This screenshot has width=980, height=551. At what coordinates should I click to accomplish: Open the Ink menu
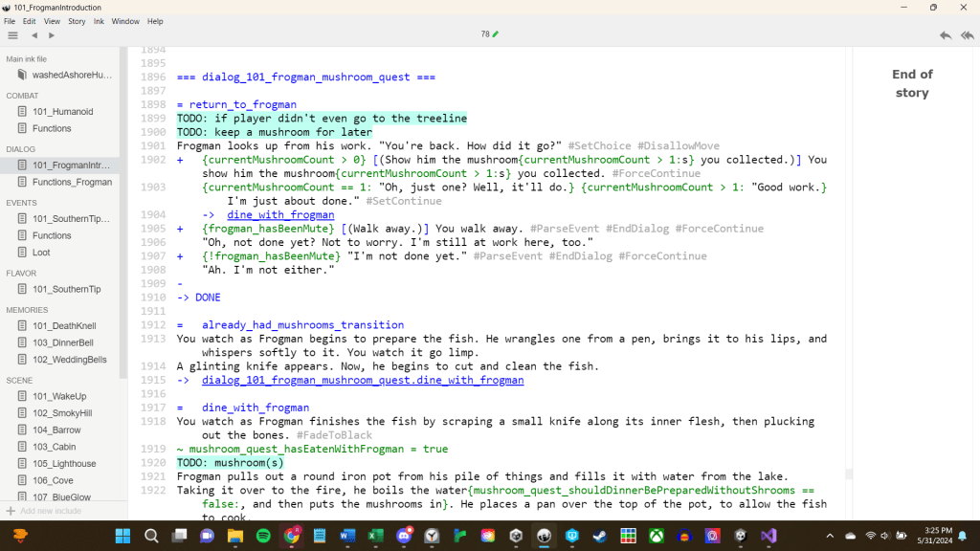tap(99, 21)
